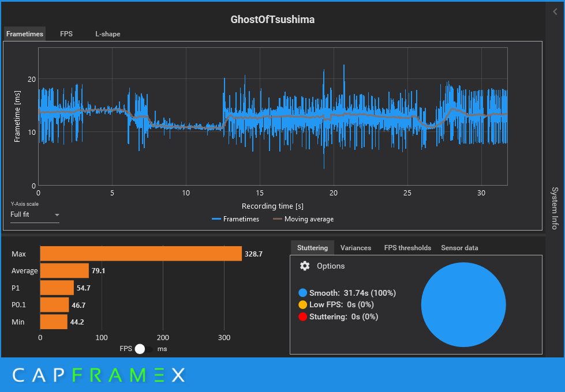The image size is (565, 392).
Task: Click the blue Smooth color dot
Action: pos(302,293)
